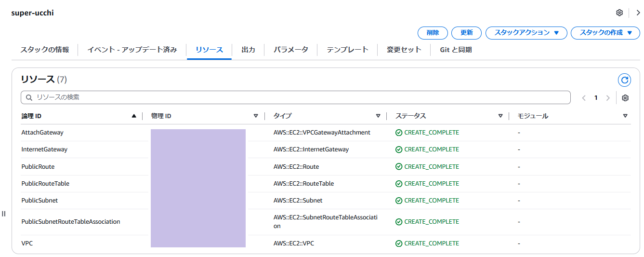Click CREATE_COMPLETE status of PublicSubnet row
Image resolution: width=644 pixels, height=257 pixels.
(x=427, y=200)
